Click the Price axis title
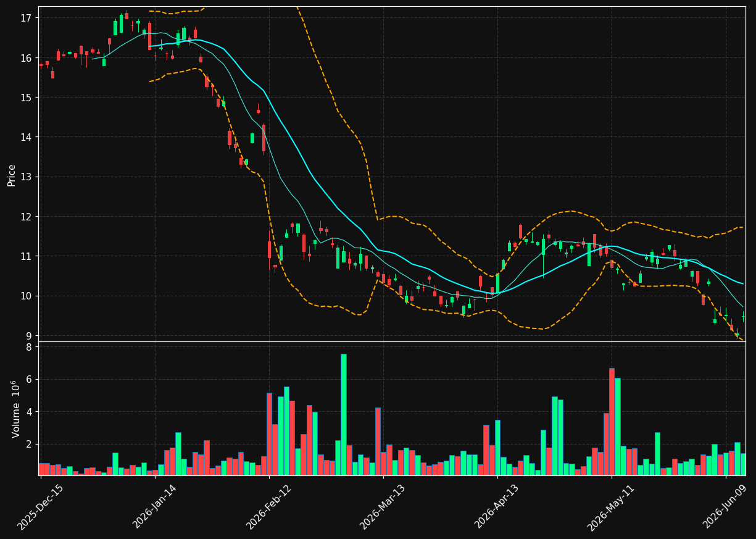 tap(12, 175)
